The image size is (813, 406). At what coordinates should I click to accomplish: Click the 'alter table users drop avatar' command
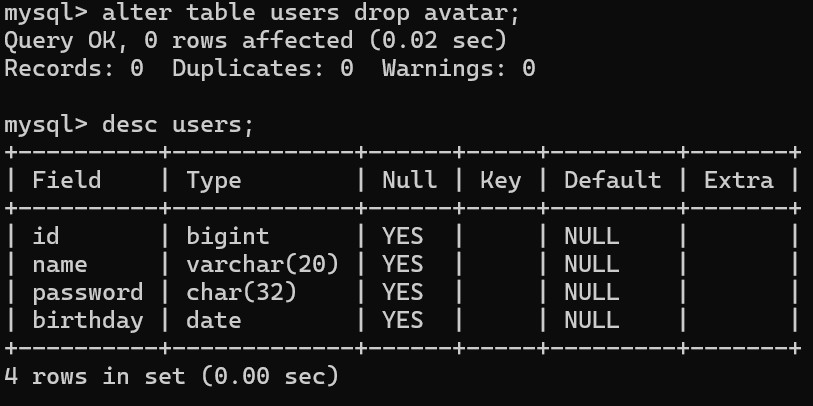[x=310, y=14]
